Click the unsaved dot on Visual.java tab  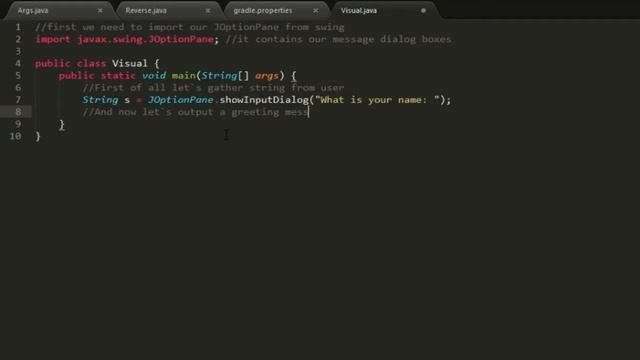pos(423,11)
